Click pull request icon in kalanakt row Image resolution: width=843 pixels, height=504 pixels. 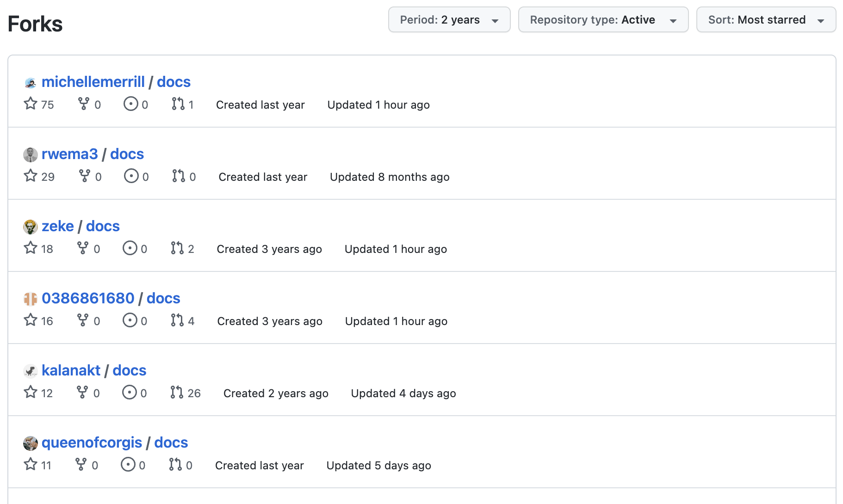tap(177, 392)
